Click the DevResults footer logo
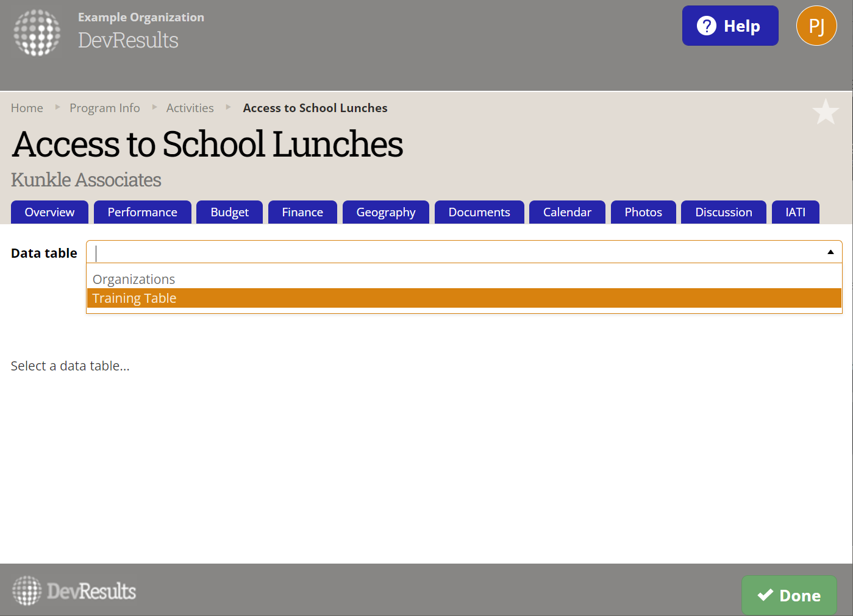Viewport: 853px width, 616px height. (x=74, y=591)
